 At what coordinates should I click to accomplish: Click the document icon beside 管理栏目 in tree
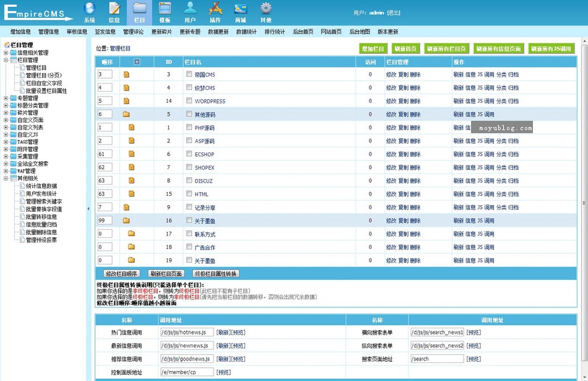22,68
